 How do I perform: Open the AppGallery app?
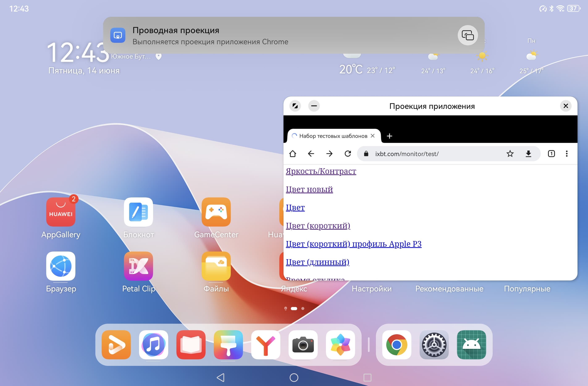61,212
